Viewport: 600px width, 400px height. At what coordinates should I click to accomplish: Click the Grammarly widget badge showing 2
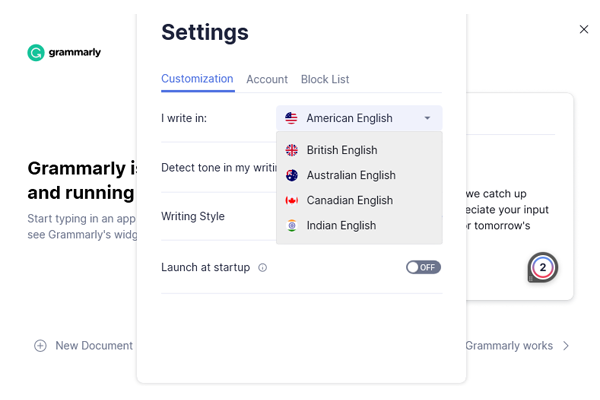pos(543,267)
